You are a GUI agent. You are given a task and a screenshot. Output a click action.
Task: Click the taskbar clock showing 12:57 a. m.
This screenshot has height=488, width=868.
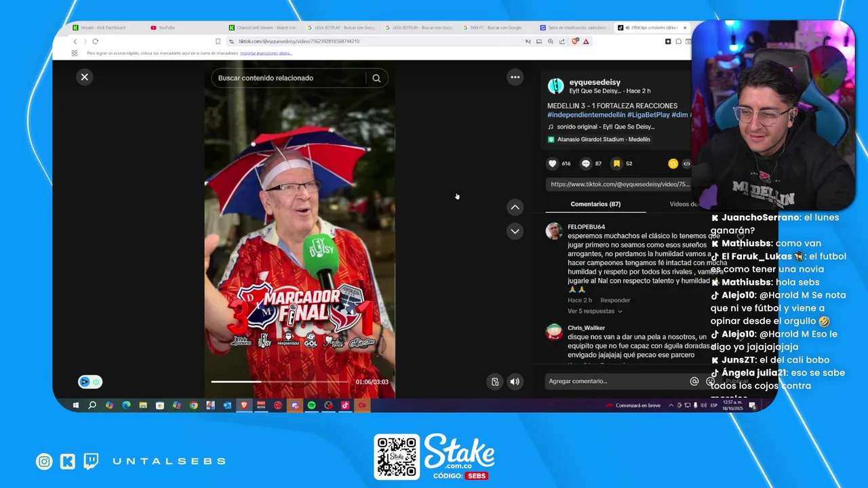tap(732, 405)
